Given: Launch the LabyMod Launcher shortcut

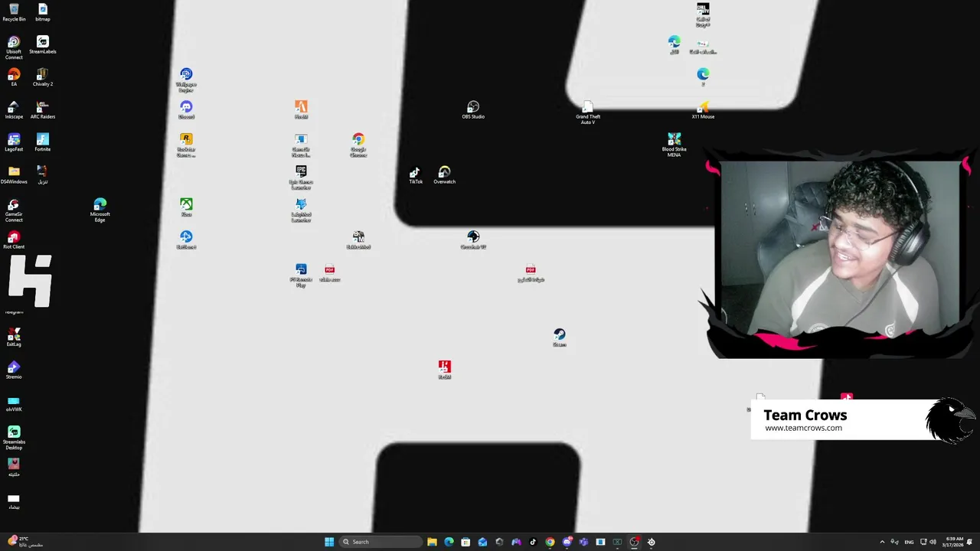Looking at the screenshot, I should 301,210.
